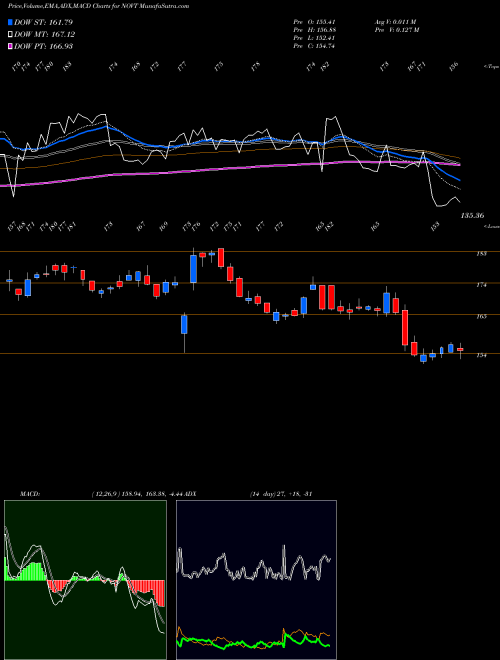Click the 'Pre H: 156.88' value
Image resolution: width=500 pixels, height=660 pixels.
(x=314, y=30)
